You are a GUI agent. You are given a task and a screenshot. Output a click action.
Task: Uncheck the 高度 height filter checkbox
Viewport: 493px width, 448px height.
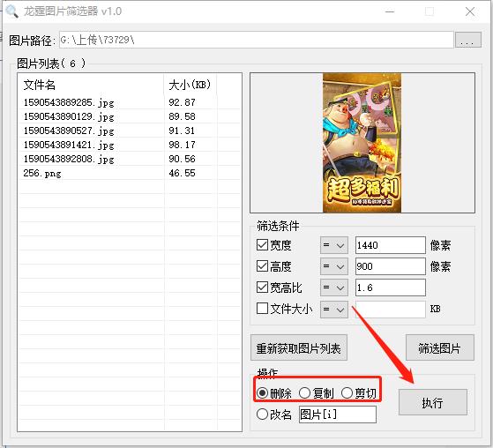(262, 266)
